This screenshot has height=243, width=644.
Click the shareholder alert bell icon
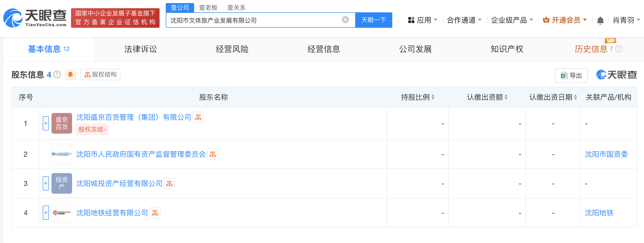click(x=70, y=74)
